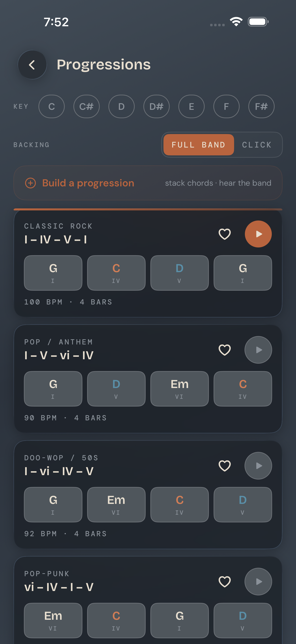The image size is (296, 644).
Task: Select key C
Action: pos(52,106)
